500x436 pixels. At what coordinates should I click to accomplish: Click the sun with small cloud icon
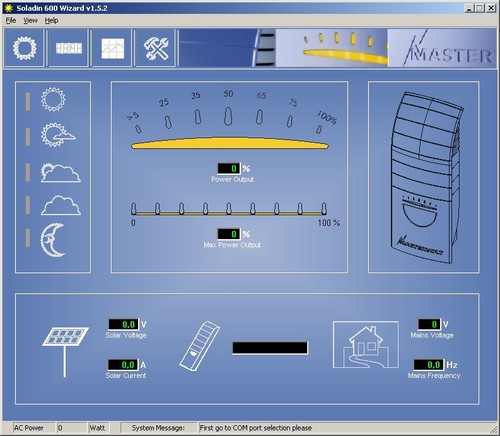coord(58,135)
